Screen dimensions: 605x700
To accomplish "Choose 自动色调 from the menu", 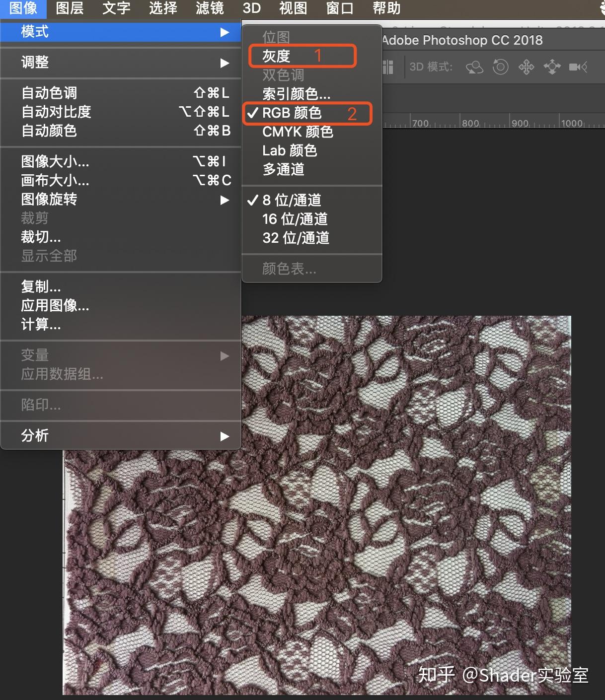I will (121, 93).
